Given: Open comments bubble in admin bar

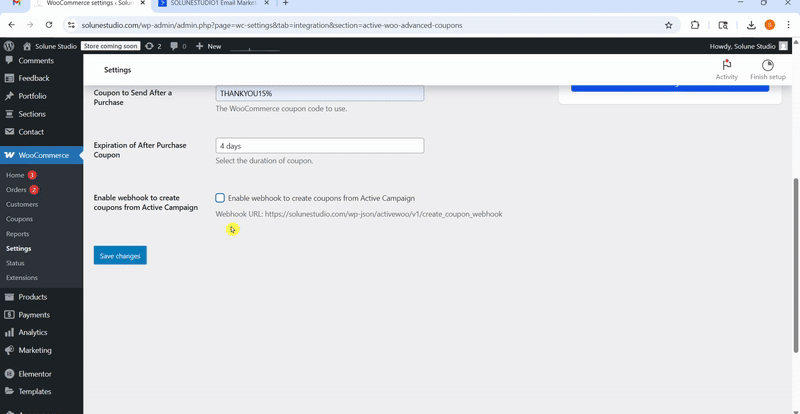Looking at the screenshot, I should 178,46.
